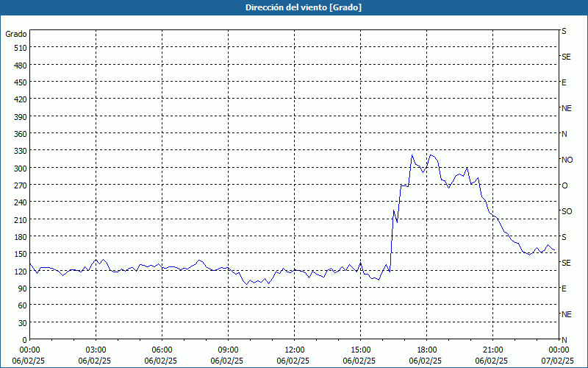Click the '210' y-axis value

(x=21, y=220)
